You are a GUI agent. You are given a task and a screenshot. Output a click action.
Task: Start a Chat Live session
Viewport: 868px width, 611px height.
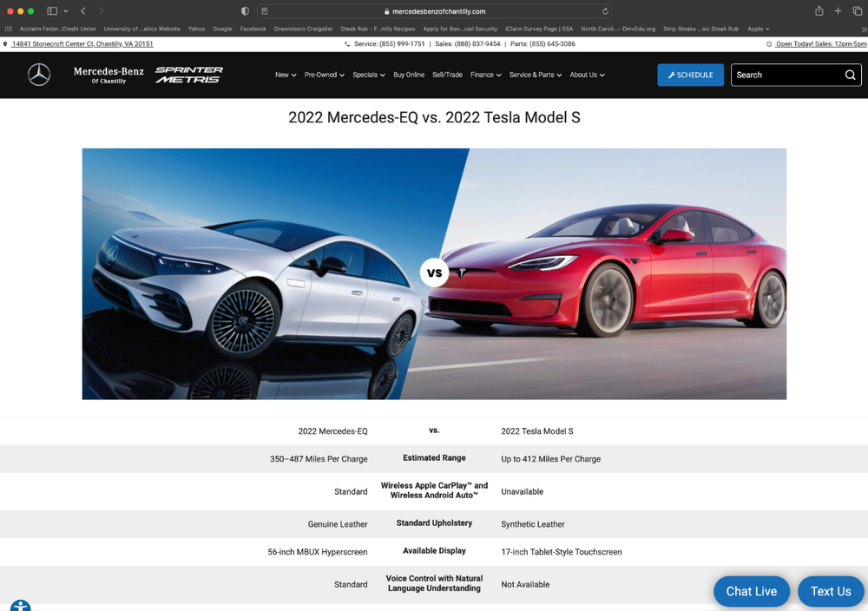point(751,591)
